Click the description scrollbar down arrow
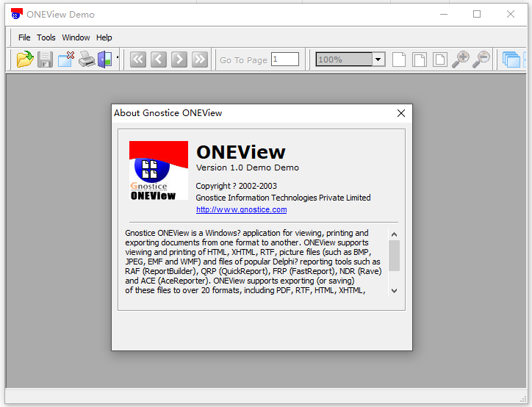This screenshot has height=407, width=532. pyautogui.click(x=394, y=291)
